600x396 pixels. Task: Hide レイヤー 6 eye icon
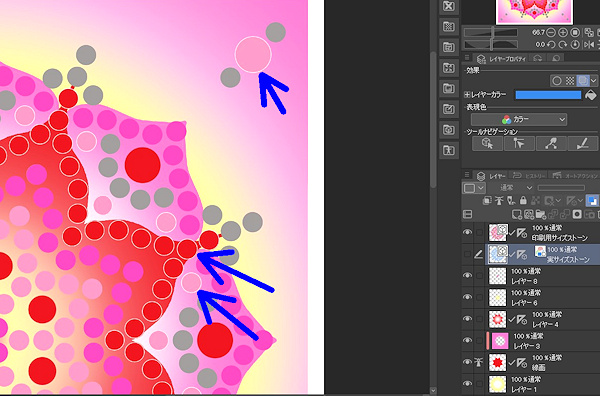point(467,297)
